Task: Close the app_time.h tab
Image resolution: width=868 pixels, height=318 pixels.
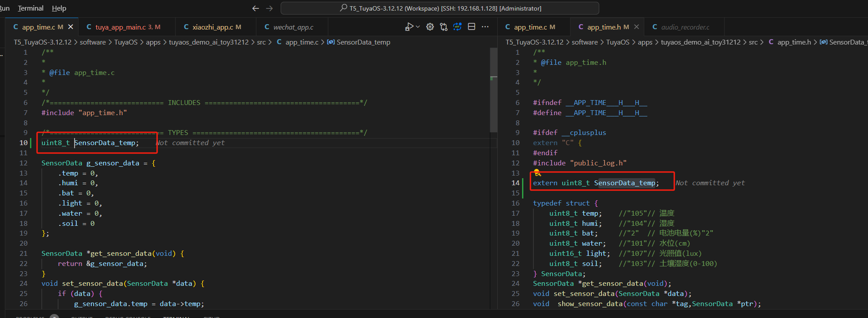Action: tap(636, 27)
